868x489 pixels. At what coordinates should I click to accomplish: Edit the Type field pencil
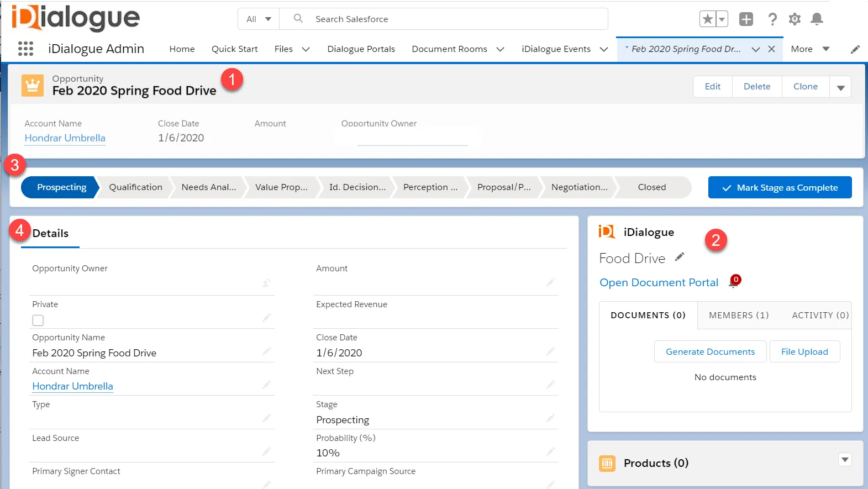coord(266,418)
